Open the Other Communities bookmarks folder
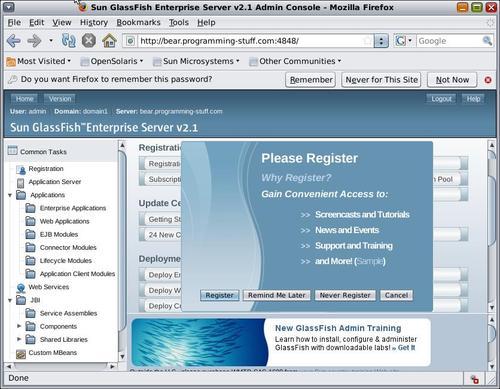This screenshot has width=500, height=389. (295, 61)
